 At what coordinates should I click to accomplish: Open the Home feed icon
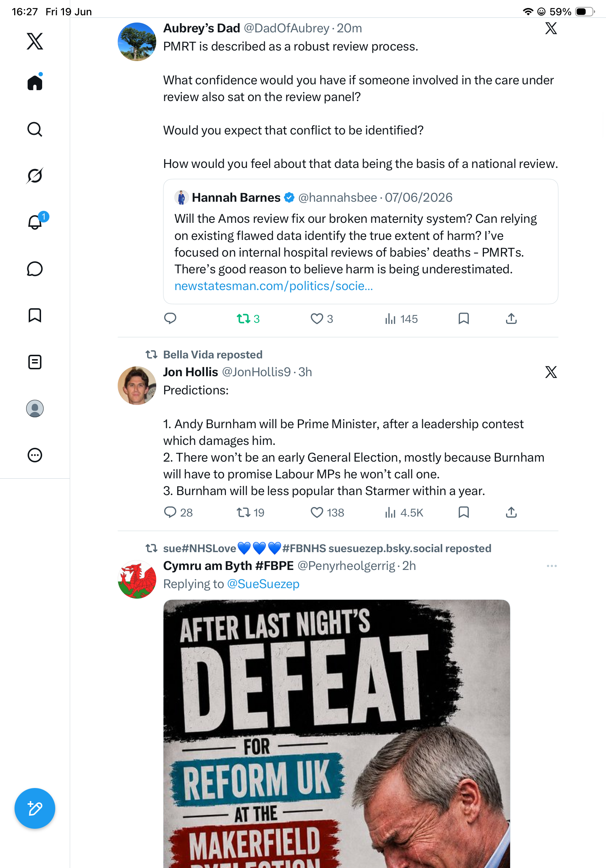pos(35,82)
